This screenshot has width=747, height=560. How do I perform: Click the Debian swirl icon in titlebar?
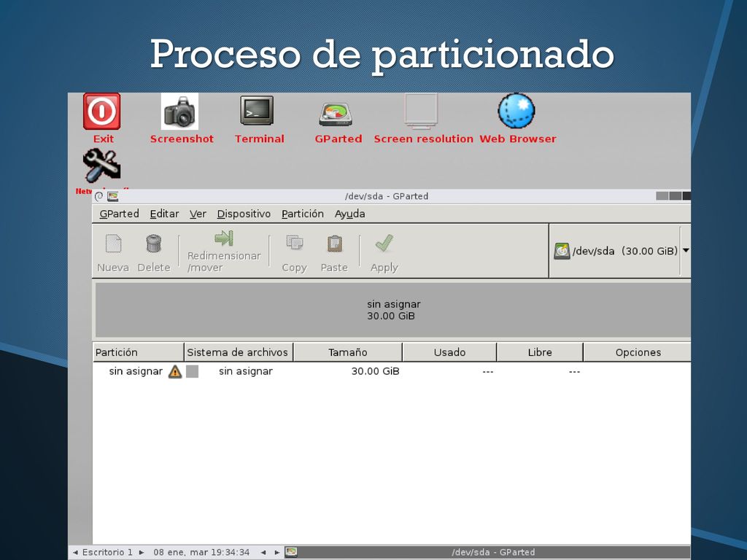click(x=99, y=196)
